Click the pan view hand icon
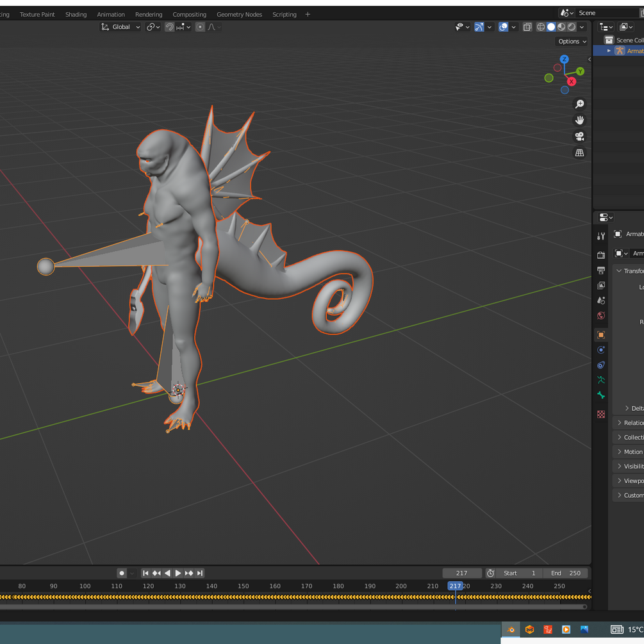644x644 pixels. pyautogui.click(x=579, y=120)
